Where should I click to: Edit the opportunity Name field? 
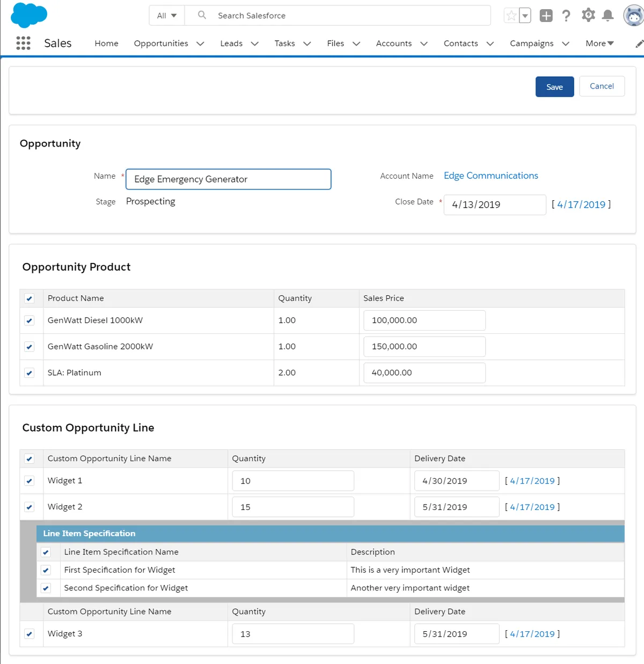click(229, 179)
